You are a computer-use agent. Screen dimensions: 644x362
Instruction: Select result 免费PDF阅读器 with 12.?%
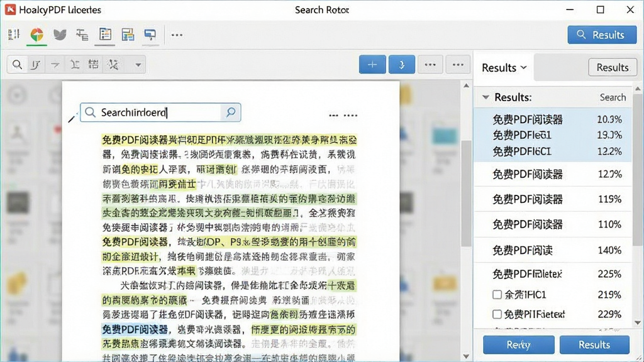click(x=553, y=174)
